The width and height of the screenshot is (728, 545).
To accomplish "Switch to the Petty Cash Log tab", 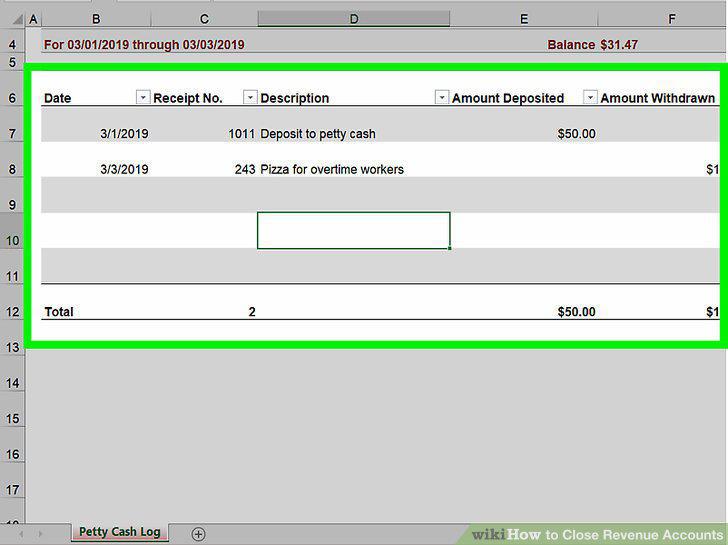I will [119, 532].
